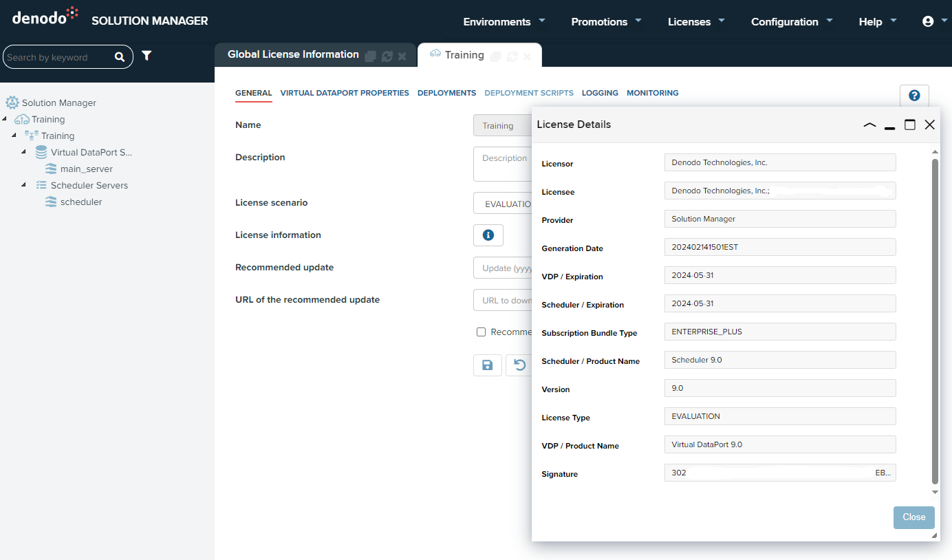
Task: Click the VDP / Expiration value field
Action: tap(780, 275)
